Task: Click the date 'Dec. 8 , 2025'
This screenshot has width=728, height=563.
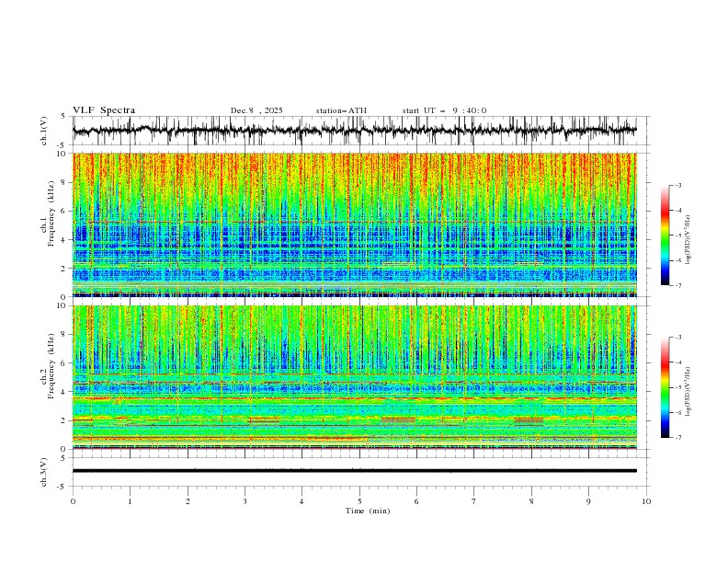Action: tap(256, 110)
